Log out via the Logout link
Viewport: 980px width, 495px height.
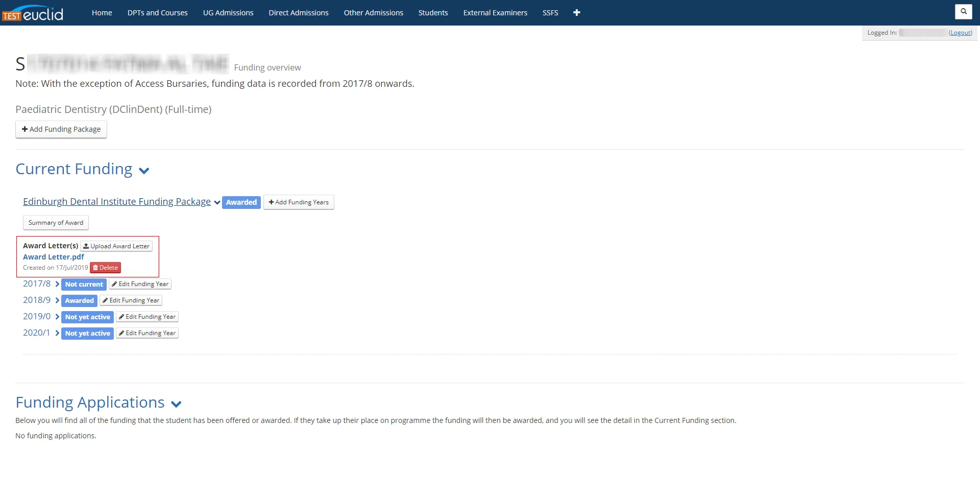coord(960,33)
